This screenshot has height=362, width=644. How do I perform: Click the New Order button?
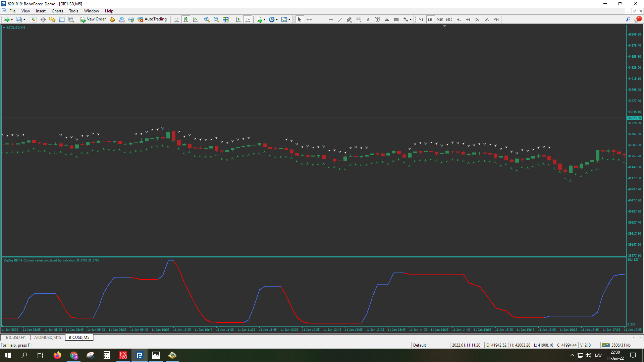coord(93,19)
